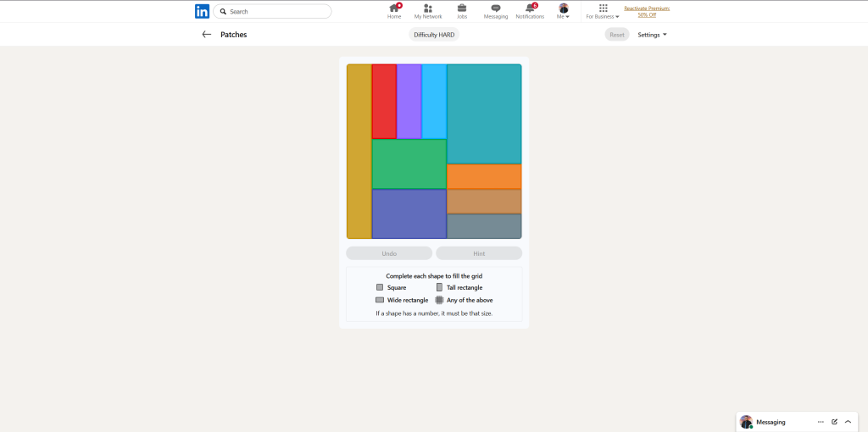Compose a new message icon

(x=834, y=422)
